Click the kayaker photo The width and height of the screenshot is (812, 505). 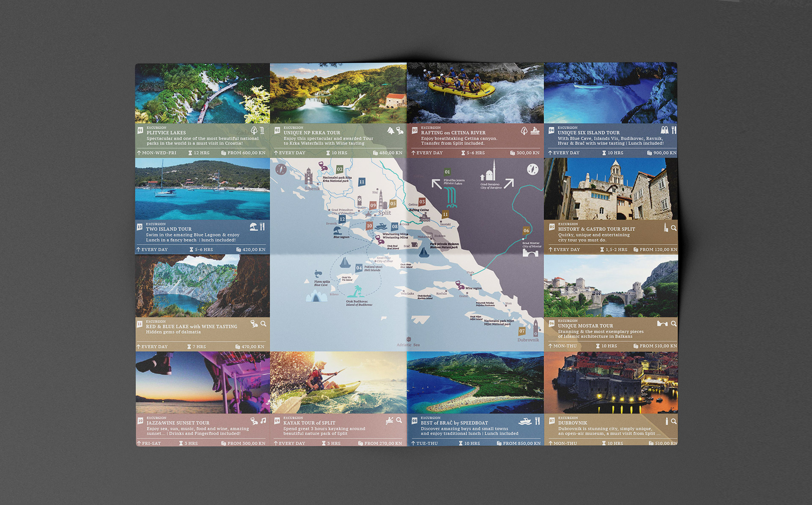pyautogui.click(x=338, y=382)
